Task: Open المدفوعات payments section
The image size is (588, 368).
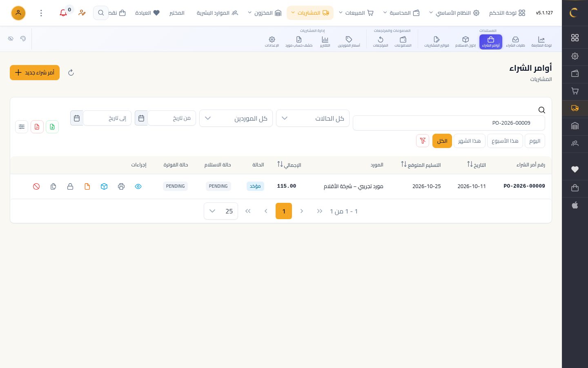Action: click(x=403, y=42)
